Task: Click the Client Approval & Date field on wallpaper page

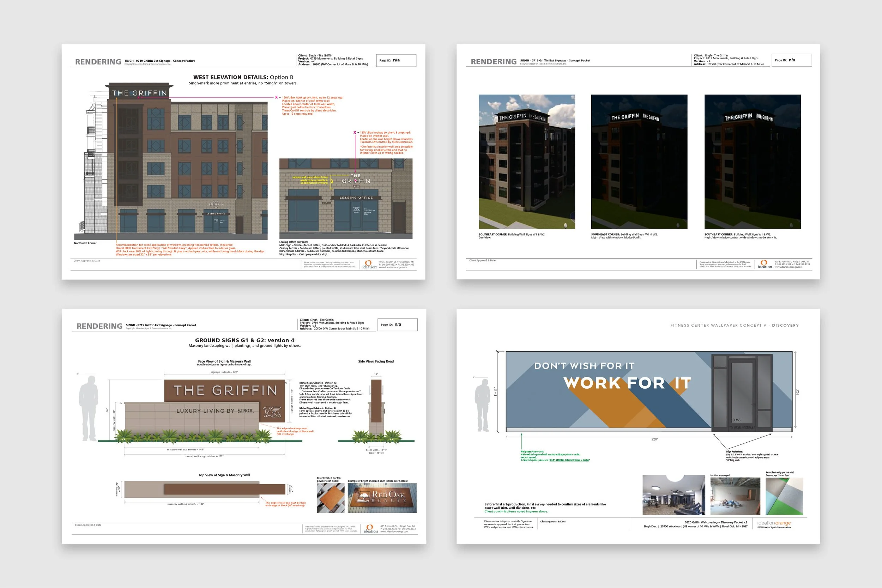Action: tap(584, 524)
